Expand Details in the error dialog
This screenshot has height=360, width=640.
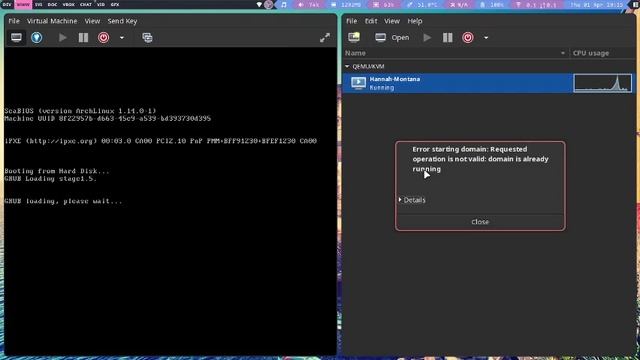click(412, 200)
